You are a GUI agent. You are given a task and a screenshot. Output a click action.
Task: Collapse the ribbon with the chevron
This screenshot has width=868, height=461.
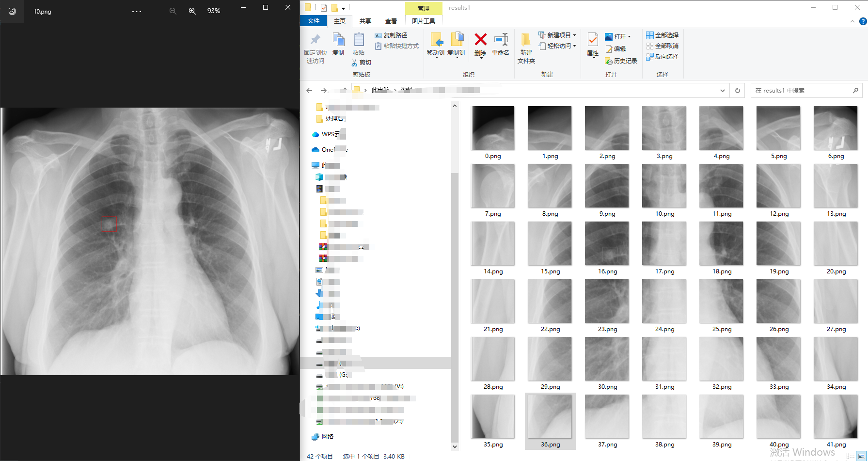[x=852, y=21]
